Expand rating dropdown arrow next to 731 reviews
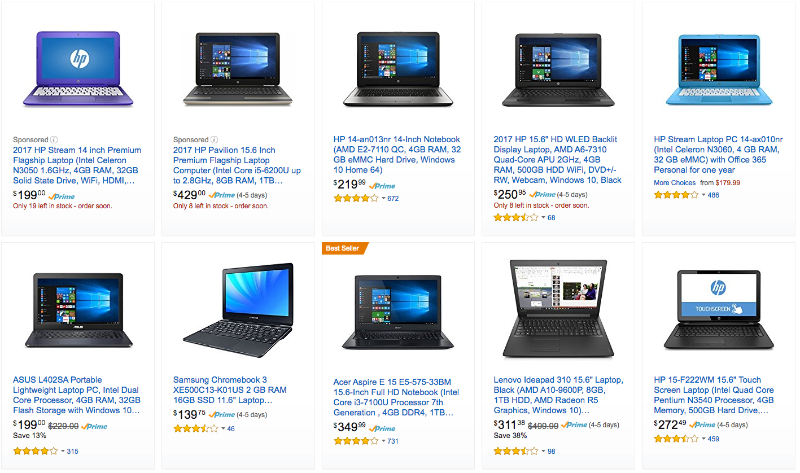800x473 pixels. (384, 441)
